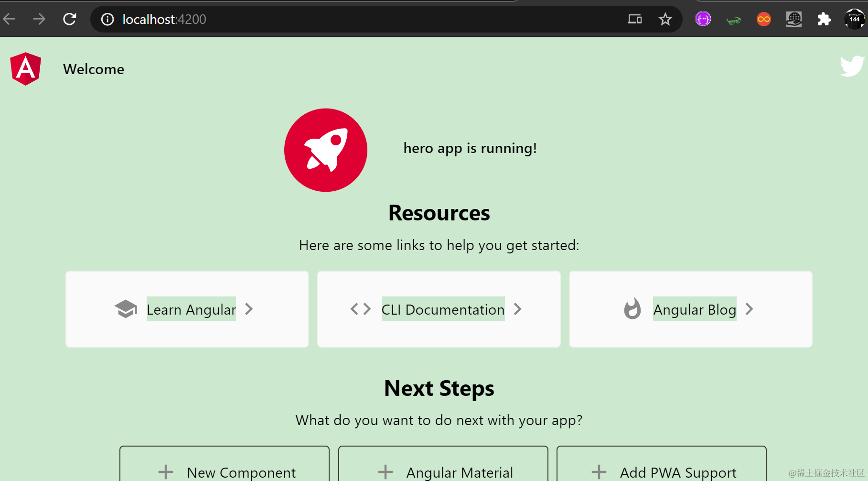The width and height of the screenshot is (868, 481).
Task: Click the chevron next to CLI Documentation
Action: [x=517, y=309]
